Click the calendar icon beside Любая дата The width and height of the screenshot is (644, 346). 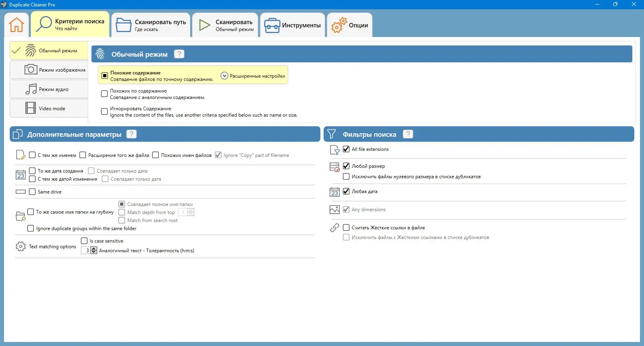(x=334, y=192)
